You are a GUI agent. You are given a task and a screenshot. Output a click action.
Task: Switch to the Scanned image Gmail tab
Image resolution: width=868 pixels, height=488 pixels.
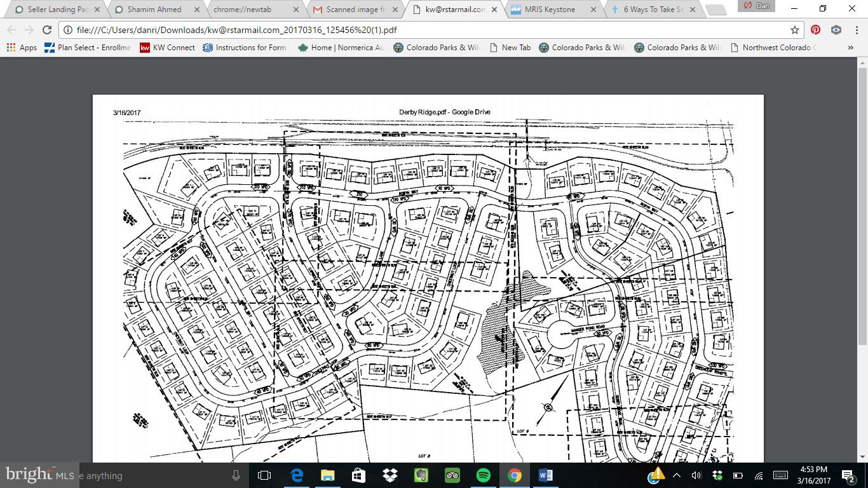pyautogui.click(x=355, y=10)
